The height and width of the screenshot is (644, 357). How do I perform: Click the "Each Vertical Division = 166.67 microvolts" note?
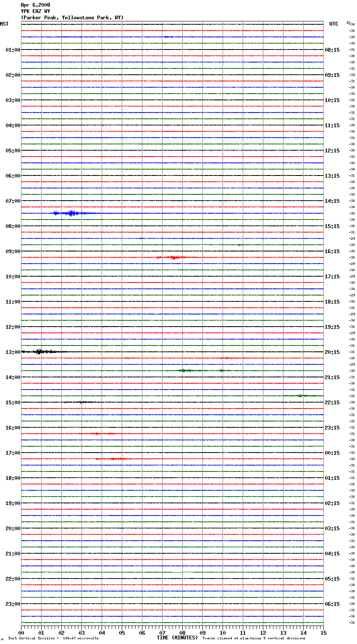pos(53,639)
